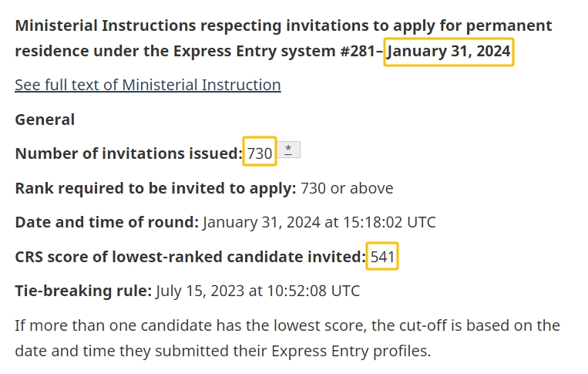Select the highlighted invitations number 730
Image resolution: width=588 pixels, height=374 pixels.
(260, 153)
